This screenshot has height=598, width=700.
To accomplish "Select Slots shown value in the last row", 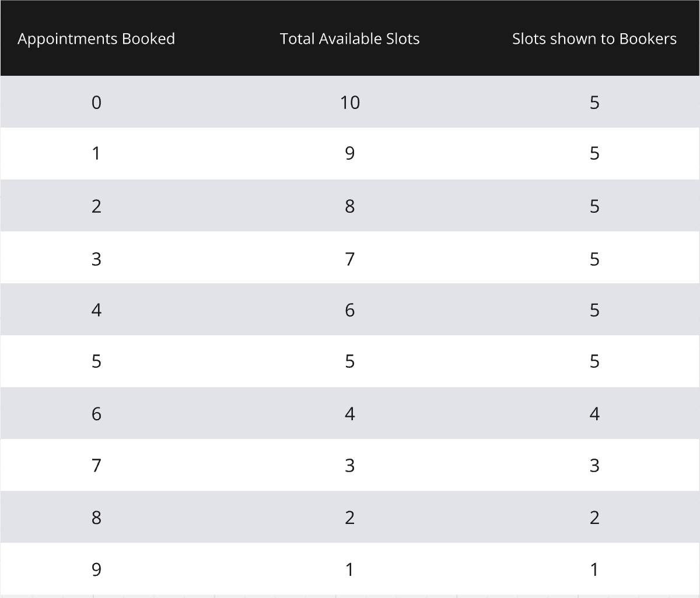I will [594, 569].
